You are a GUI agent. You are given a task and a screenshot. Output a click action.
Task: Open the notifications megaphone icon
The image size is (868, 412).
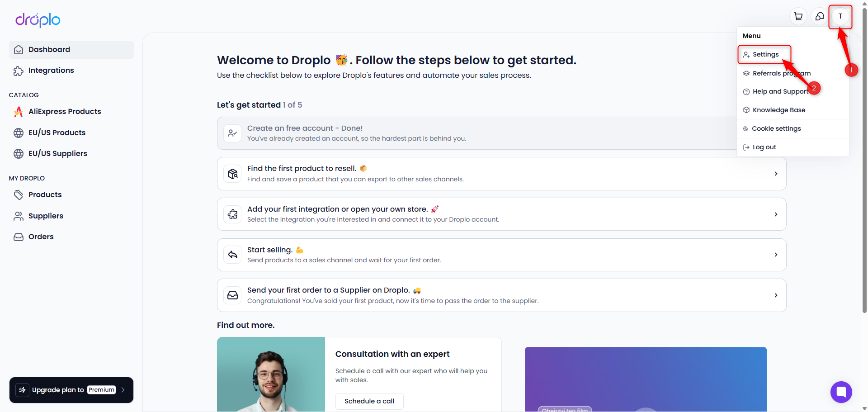pyautogui.click(x=819, y=16)
